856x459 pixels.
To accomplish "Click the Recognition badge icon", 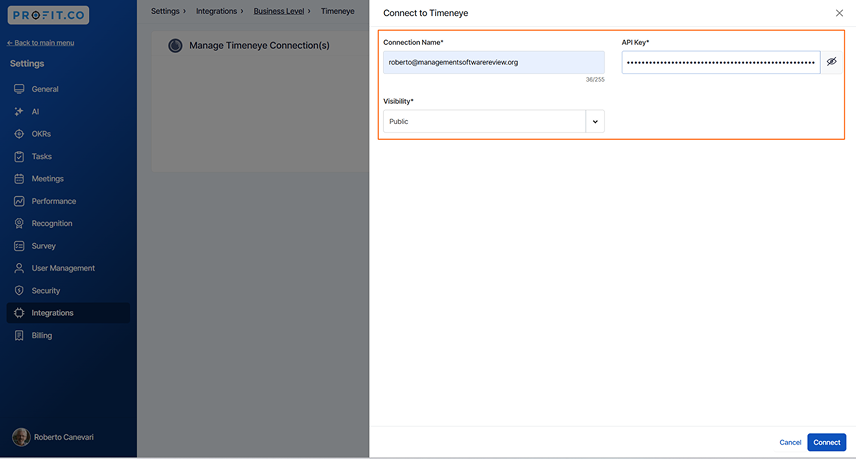I will [x=19, y=223].
